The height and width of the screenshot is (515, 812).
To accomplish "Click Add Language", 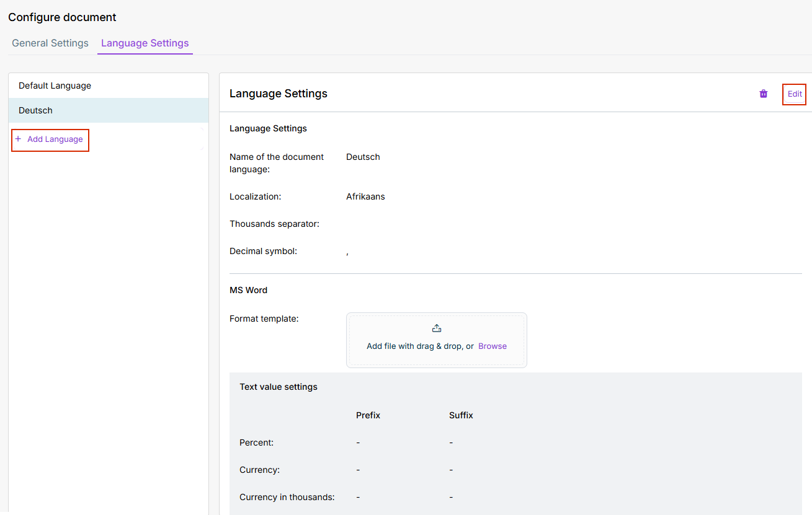I will [x=50, y=139].
